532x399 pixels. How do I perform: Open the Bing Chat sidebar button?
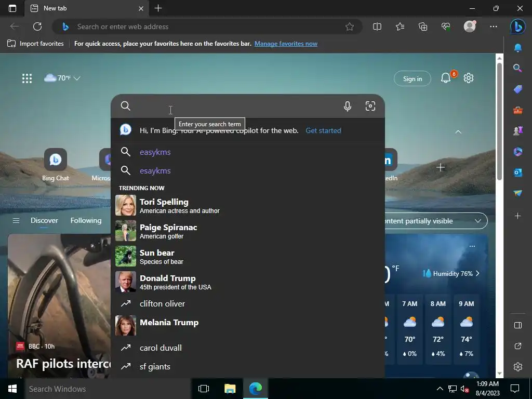coord(518,26)
